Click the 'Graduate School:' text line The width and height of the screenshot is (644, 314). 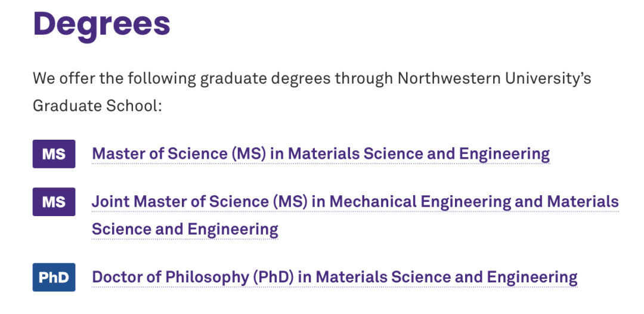click(98, 106)
